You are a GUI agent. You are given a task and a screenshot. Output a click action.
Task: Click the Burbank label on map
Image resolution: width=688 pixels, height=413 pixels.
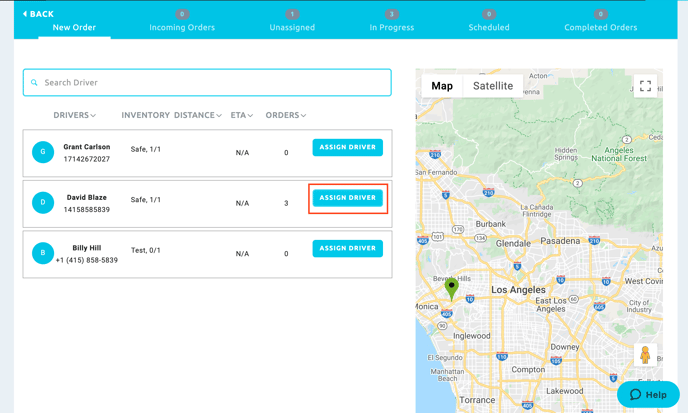click(491, 224)
